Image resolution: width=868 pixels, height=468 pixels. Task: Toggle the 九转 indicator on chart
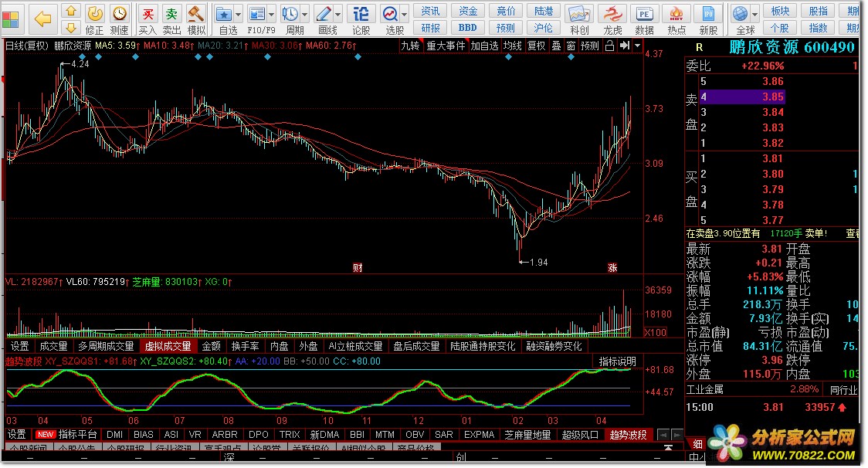tap(411, 46)
